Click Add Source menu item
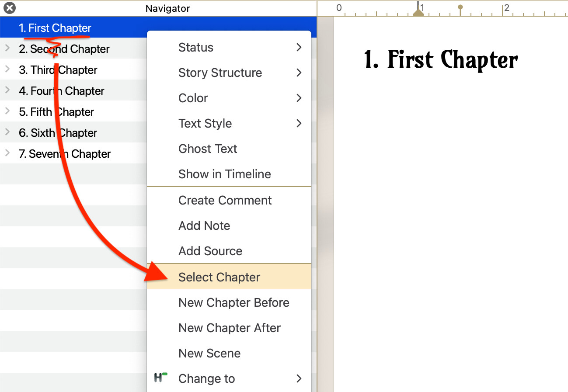Screen dimensions: 568x392 (210, 251)
